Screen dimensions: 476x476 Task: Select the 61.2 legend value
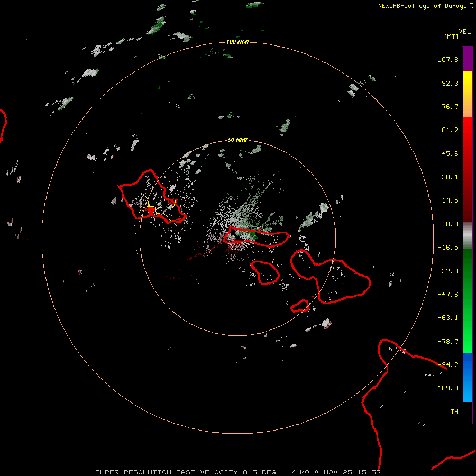(x=450, y=130)
